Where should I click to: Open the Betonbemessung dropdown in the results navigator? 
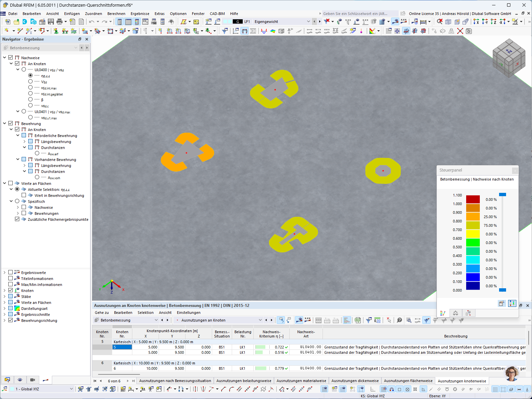pyautogui.click(x=75, y=48)
